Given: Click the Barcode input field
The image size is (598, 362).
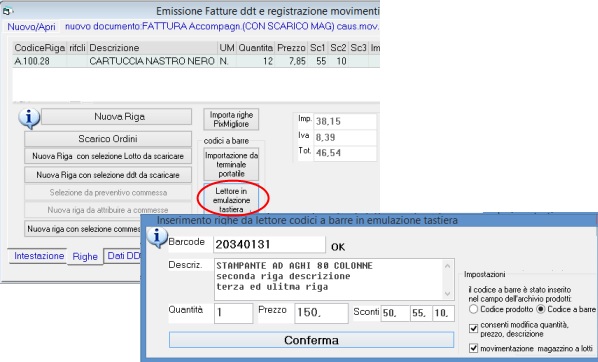Looking at the screenshot, I should [269, 245].
